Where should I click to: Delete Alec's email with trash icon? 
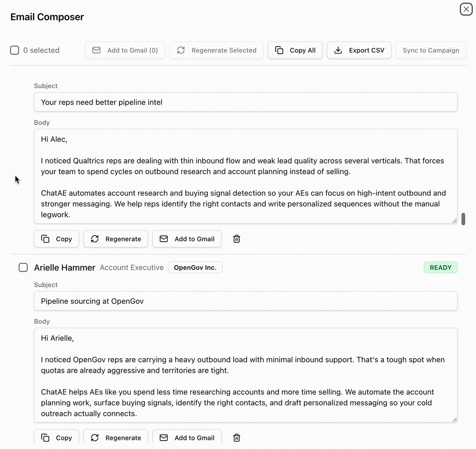(x=237, y=239)
